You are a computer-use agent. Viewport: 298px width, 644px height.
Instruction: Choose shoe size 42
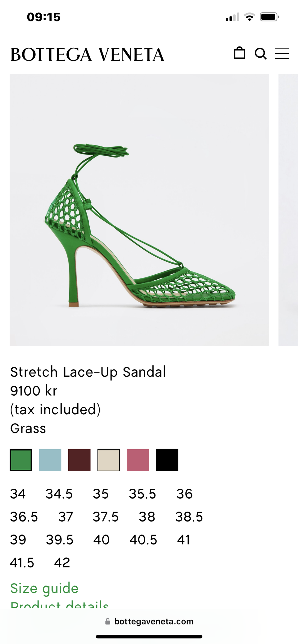(x=62, y=563)
